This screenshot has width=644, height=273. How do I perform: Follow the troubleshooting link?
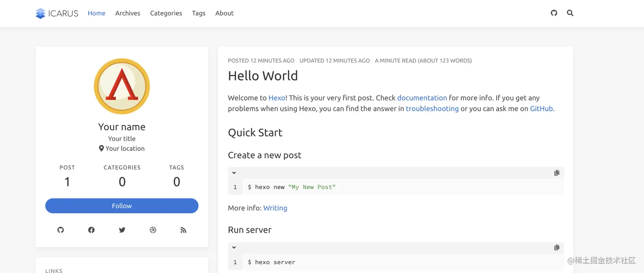[432, 109]
